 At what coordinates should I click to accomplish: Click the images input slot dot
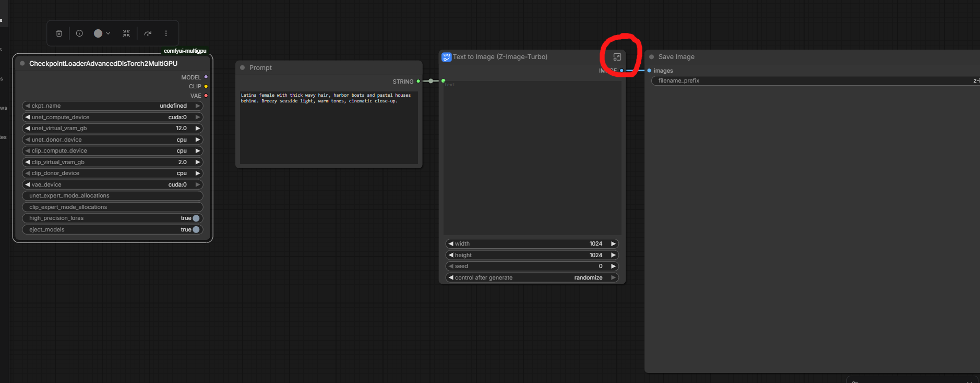(649, 71)
